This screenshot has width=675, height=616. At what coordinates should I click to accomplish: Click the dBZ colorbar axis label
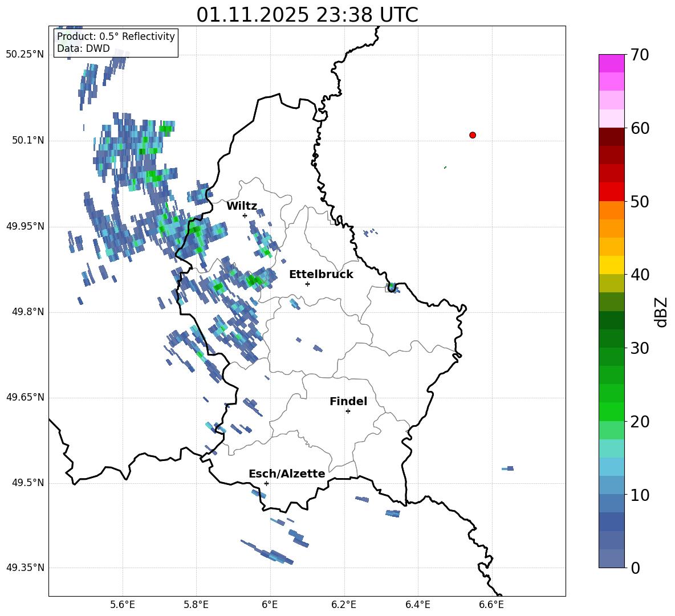click(x=661, y=312)
